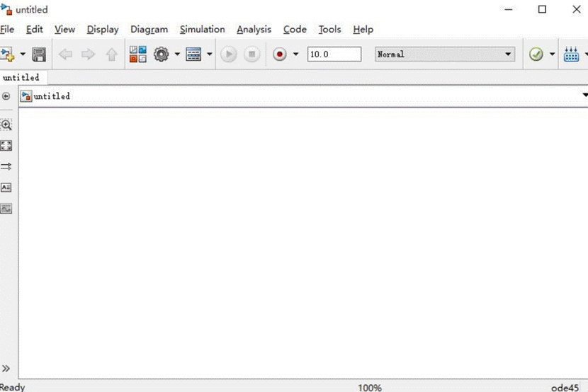This screenshot has height=392, width=588.
Task: Save the model with the floppy disk icon
Action: tap(39, 54)
